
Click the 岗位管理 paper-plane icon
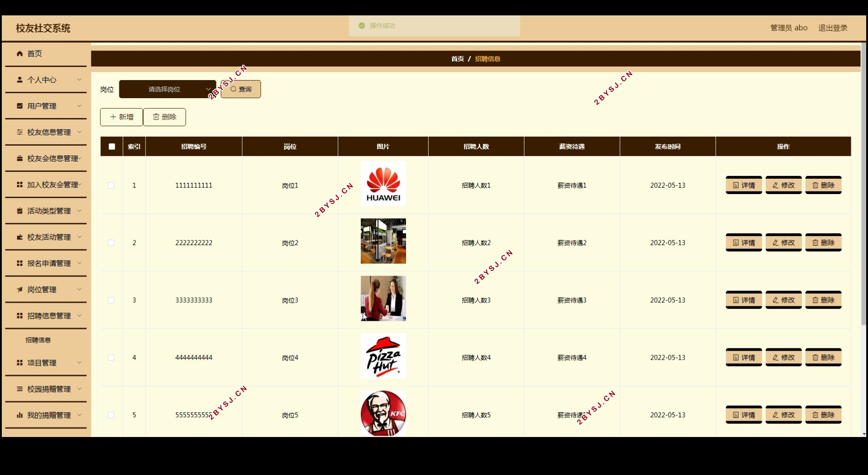tap(19, 290)
